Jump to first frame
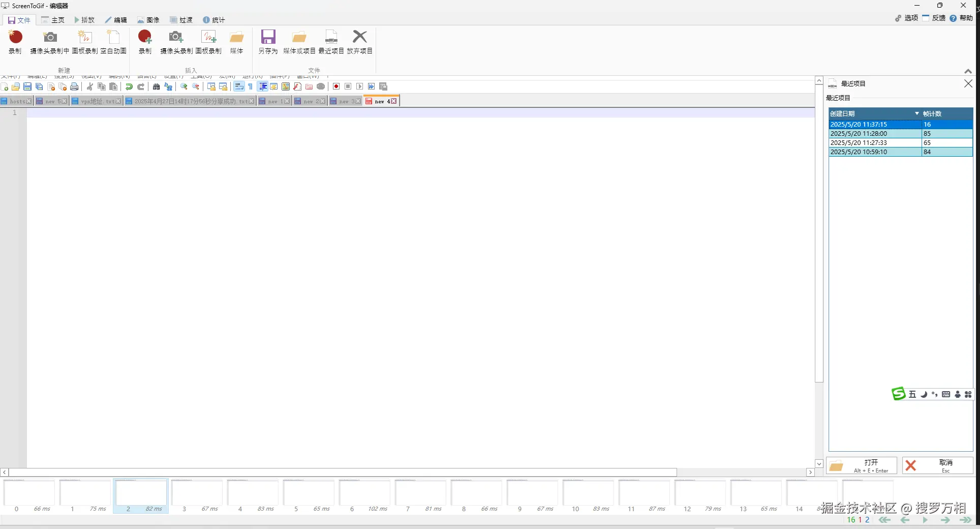Image resolution: width=980 pixels, height=529 pixels. click(884, 520)
